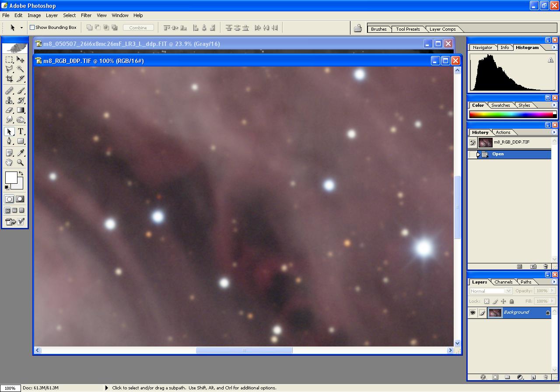The image size is (560, 392).
Task: Click the create new layer icon
Action: (533, 377)
